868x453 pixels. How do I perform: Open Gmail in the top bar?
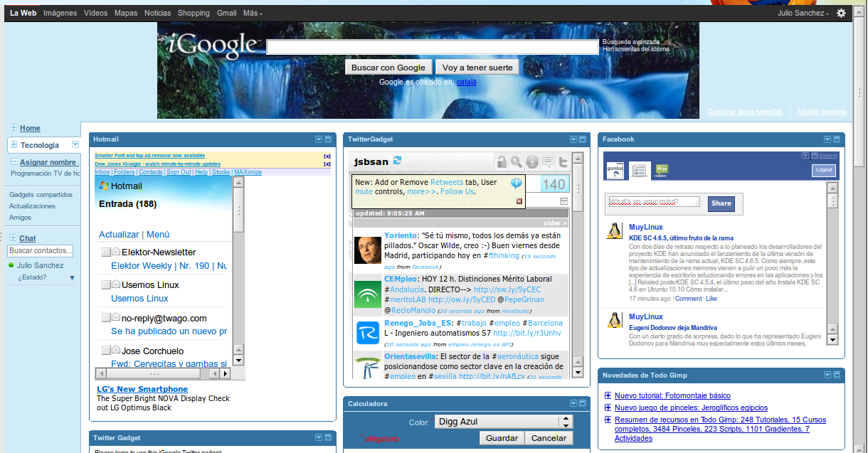coord(227,14)
